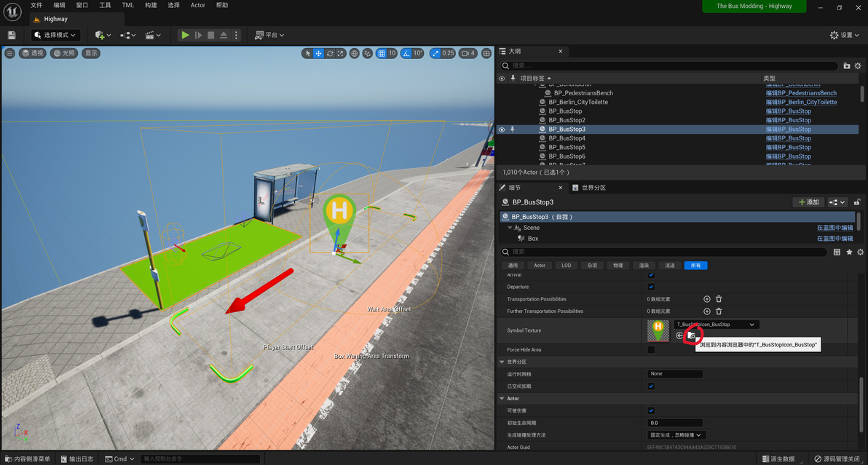Start Play-in-Editor with the green play button

pos(186,35)
